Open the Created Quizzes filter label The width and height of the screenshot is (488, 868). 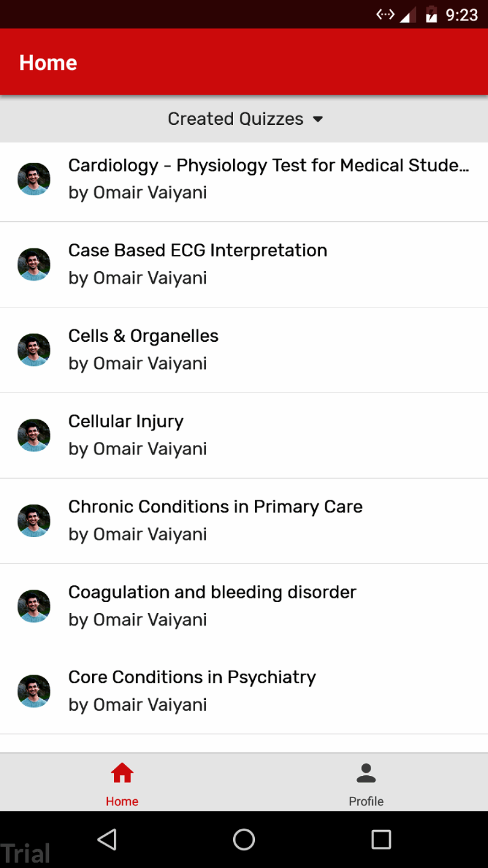[236, 119]
